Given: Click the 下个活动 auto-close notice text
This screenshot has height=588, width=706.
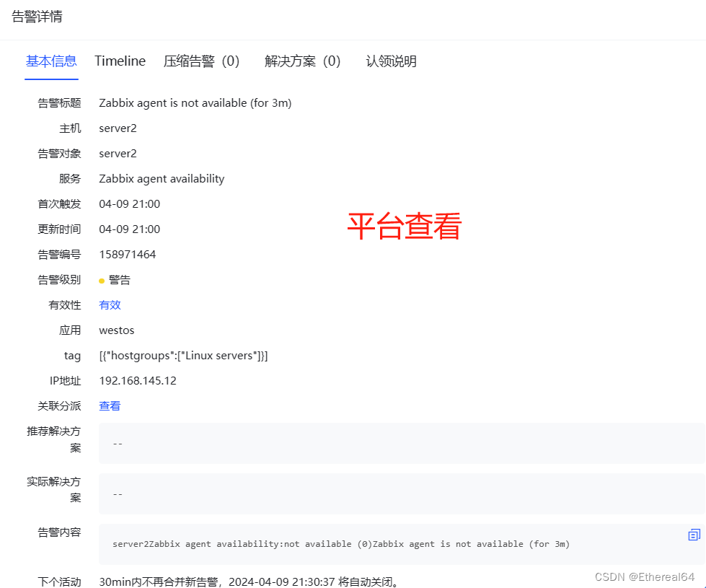Looking at the screenshot, I should tap(249, 582).
